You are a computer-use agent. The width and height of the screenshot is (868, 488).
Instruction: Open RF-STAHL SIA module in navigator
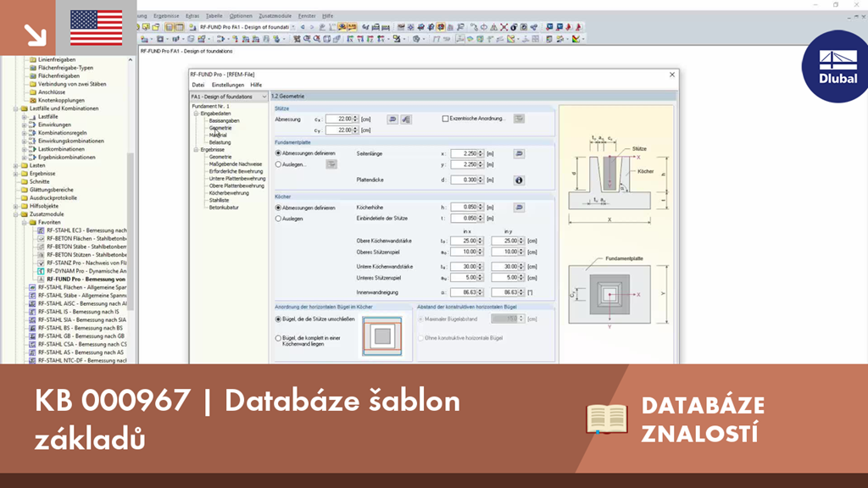point(77,319)
